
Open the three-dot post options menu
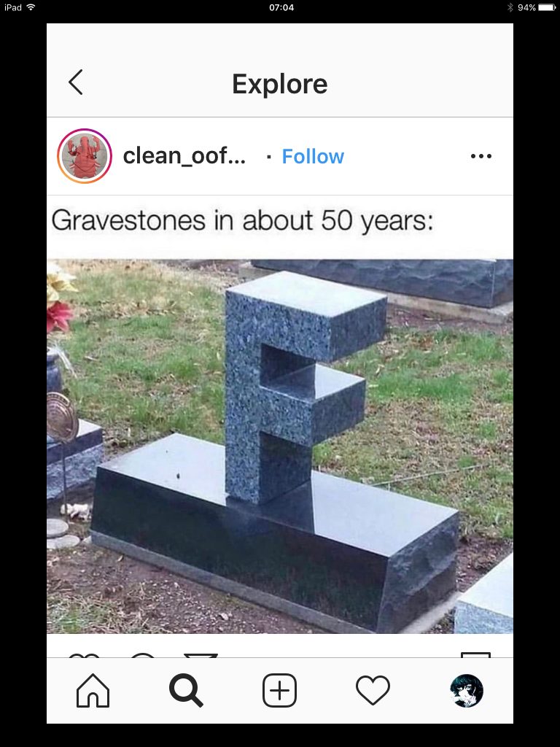tap(481, 156)
